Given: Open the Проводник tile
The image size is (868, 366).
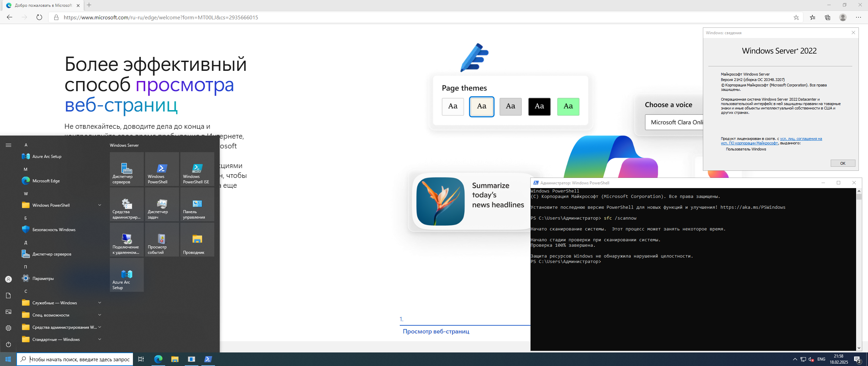Looking at the screenshot, I should point(197,239).
